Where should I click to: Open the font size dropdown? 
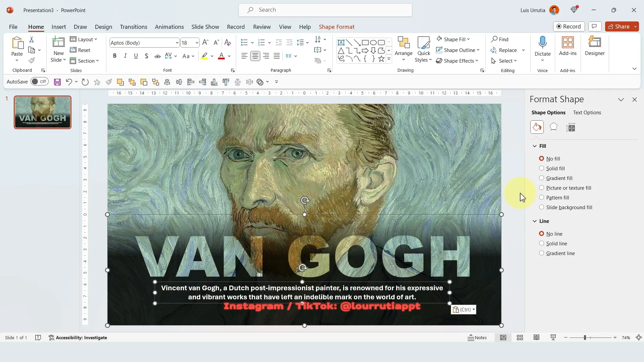[197, 43]
